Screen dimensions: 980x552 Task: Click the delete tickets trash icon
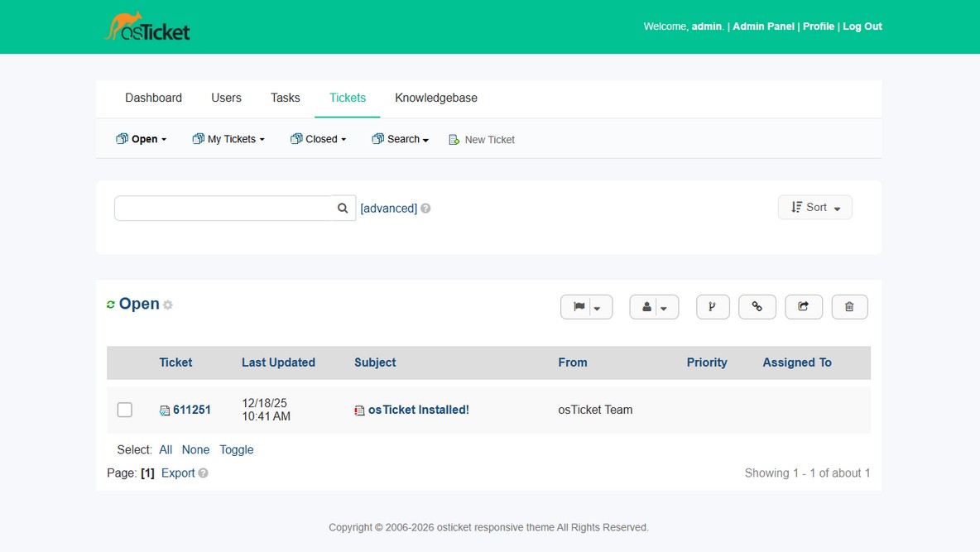point(849,307)
